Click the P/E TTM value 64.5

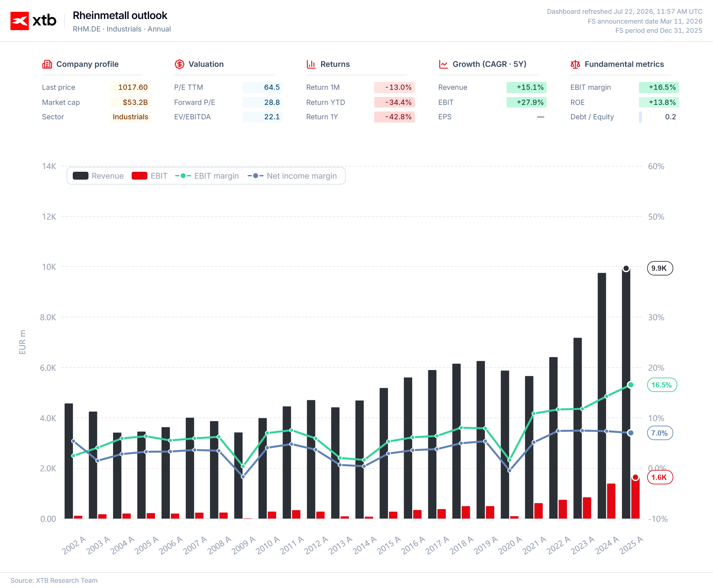click(x=262, y=88)
